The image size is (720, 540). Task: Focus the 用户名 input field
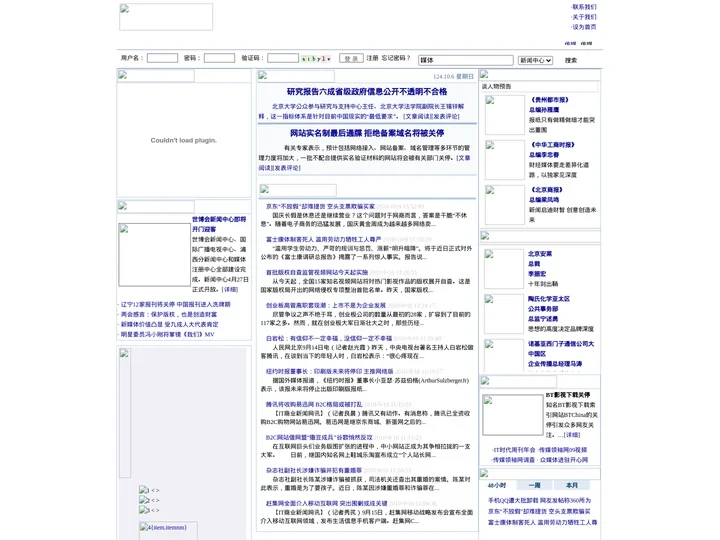pos(162,58)
